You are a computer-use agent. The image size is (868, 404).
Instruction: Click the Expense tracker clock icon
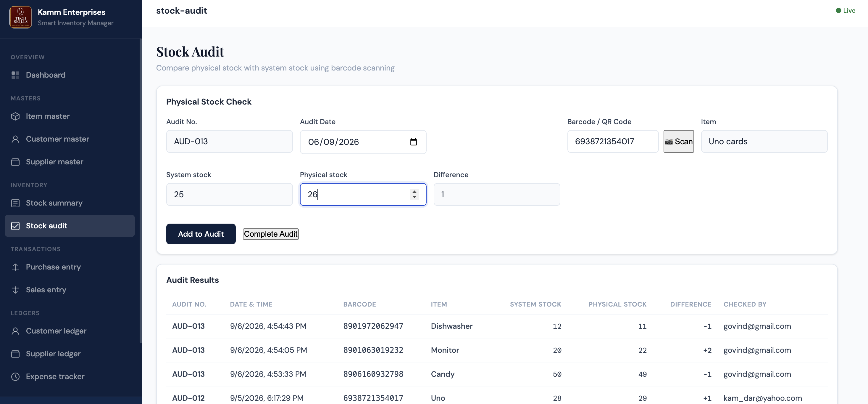[15, 377]
